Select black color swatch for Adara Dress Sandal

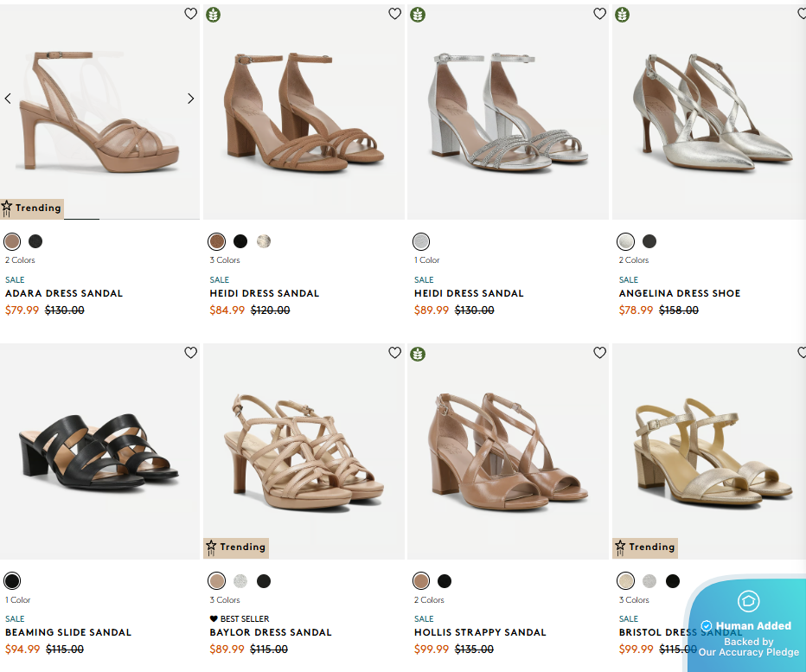pyautogui.click(x=35, y=241)
